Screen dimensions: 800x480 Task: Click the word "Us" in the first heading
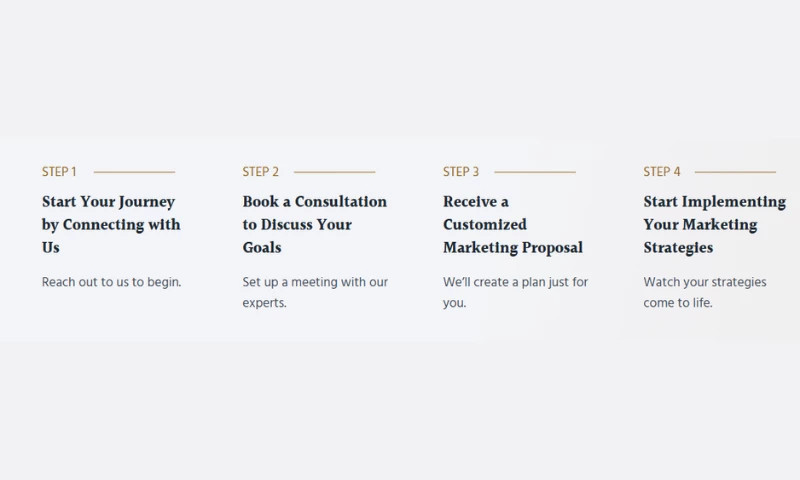coord(51,248)
